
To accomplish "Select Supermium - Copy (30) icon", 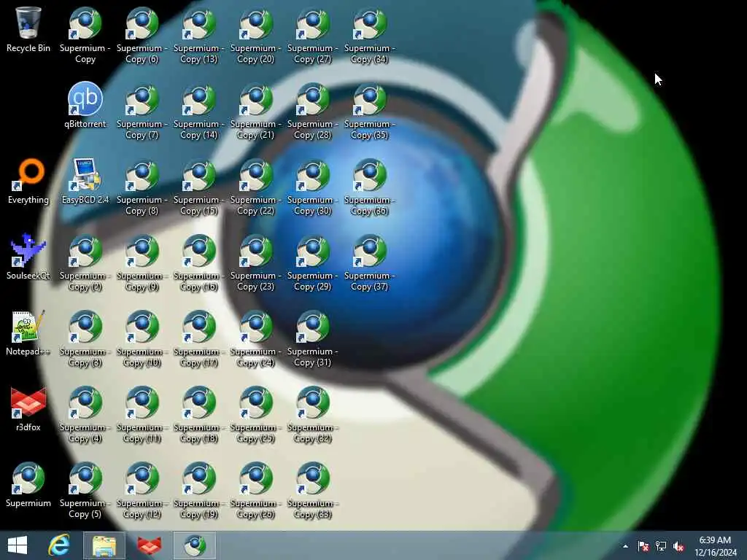I will [x=312, y=187].
